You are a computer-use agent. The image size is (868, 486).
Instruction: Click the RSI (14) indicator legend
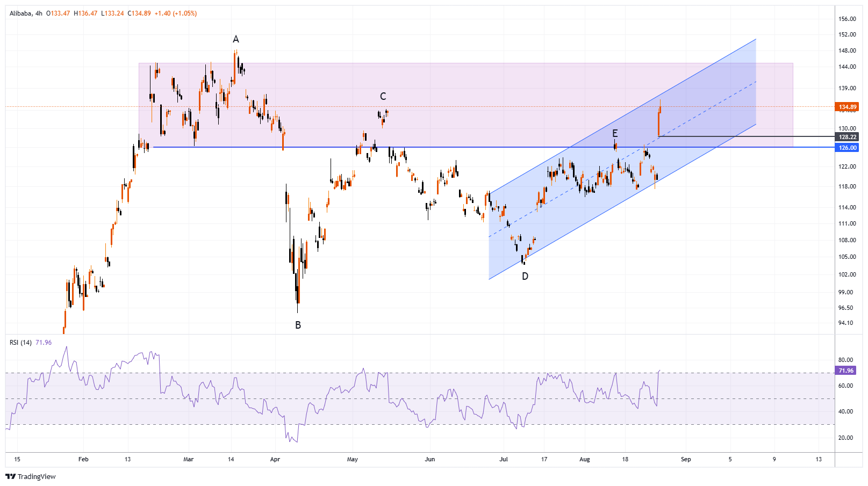tap(20, 343)
